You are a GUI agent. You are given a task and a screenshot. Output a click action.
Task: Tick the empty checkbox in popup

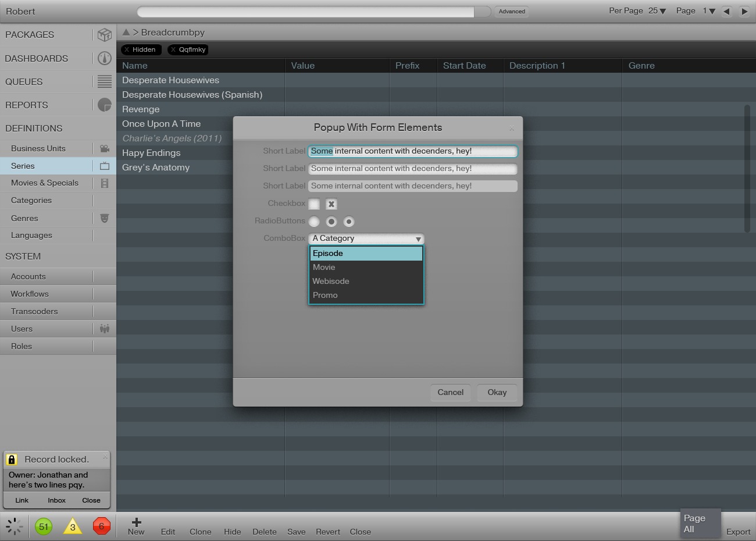(x=314, y=204)
